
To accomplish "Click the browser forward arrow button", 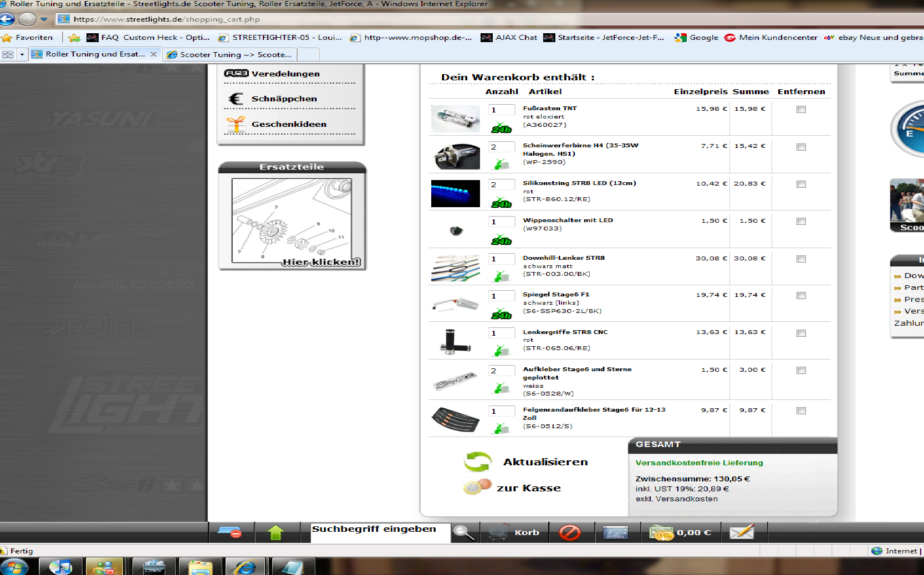I will pos(27,19).
